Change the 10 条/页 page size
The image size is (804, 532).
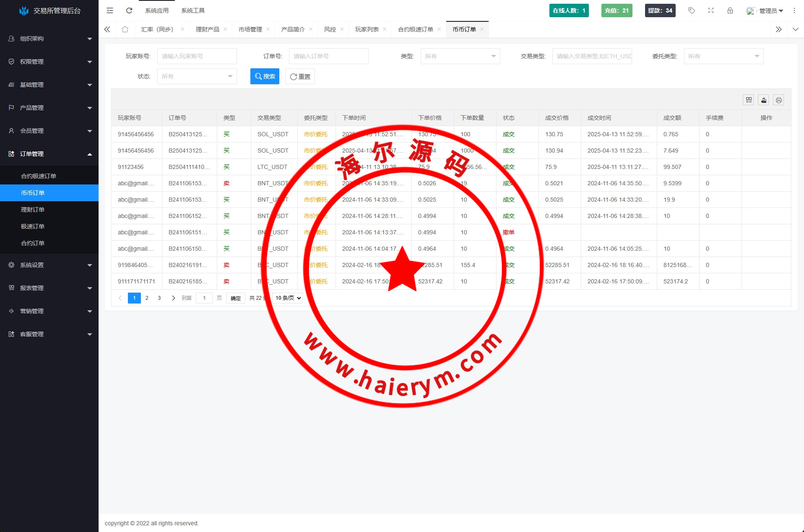coord(288,298)
